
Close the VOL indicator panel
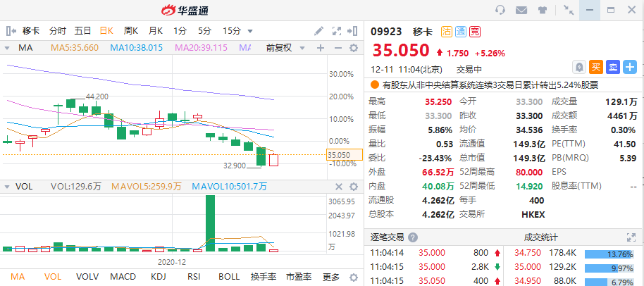[x=339, y=187]
